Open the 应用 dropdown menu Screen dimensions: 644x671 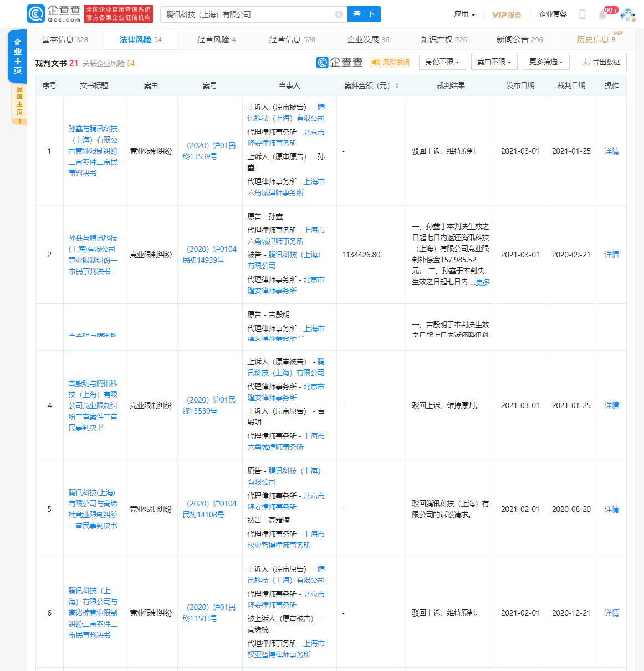pyautogui.click(x=464, y=14)
